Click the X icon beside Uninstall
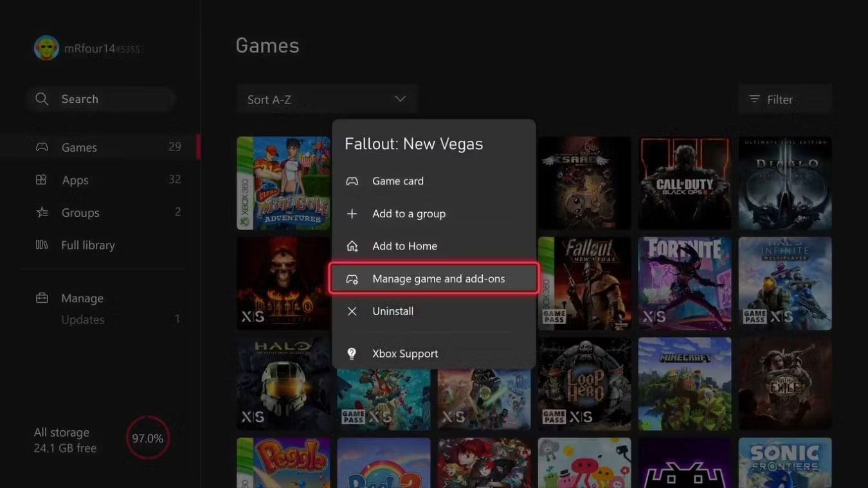Screen dimensions: 868x488 [352, 311]
